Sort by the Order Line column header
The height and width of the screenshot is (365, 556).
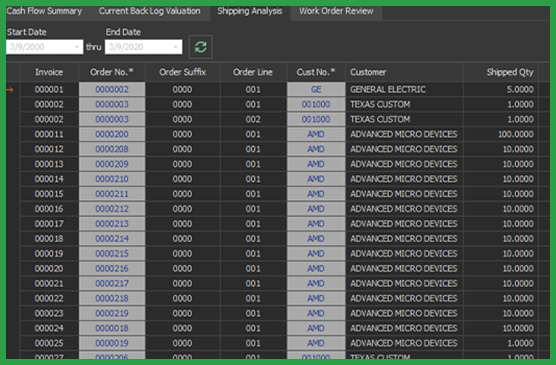coord(253,72)
